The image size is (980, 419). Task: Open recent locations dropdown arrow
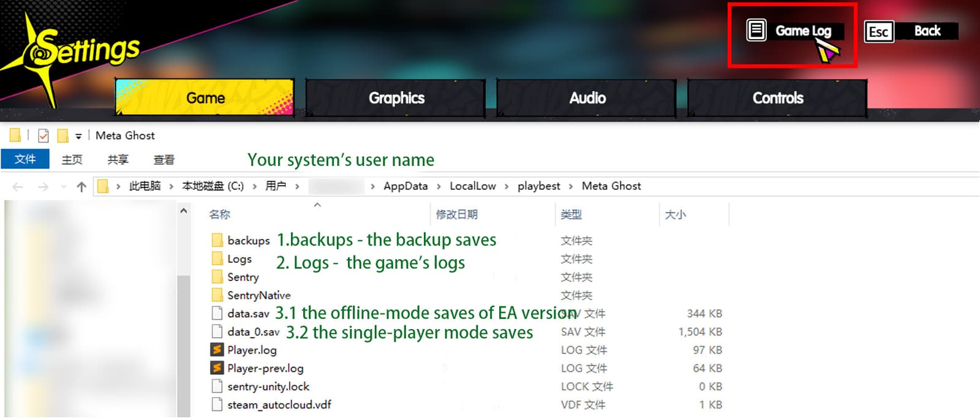[63, 187]
